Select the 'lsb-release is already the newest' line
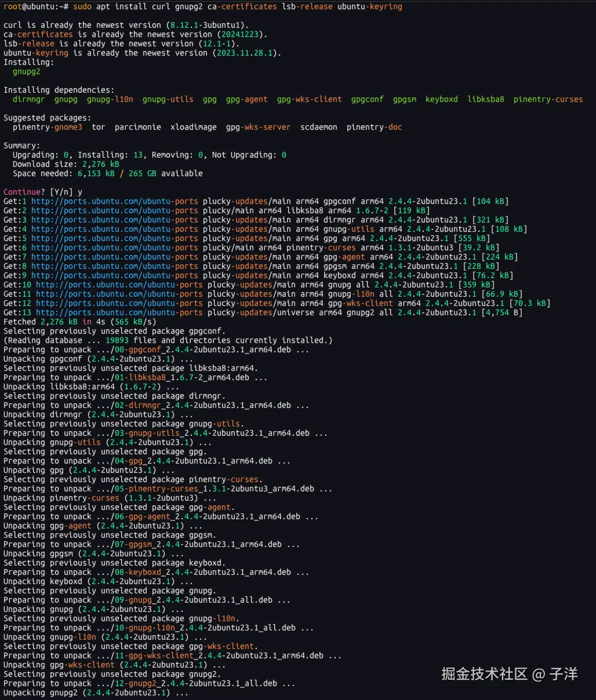The width and height of the screenshot is (596, 700). coord(122,44)
